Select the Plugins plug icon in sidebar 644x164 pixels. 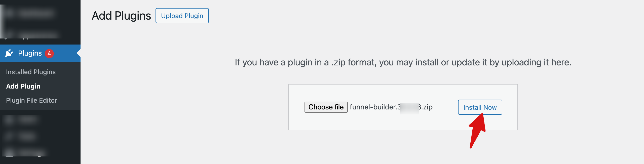[x=9, y=53]
